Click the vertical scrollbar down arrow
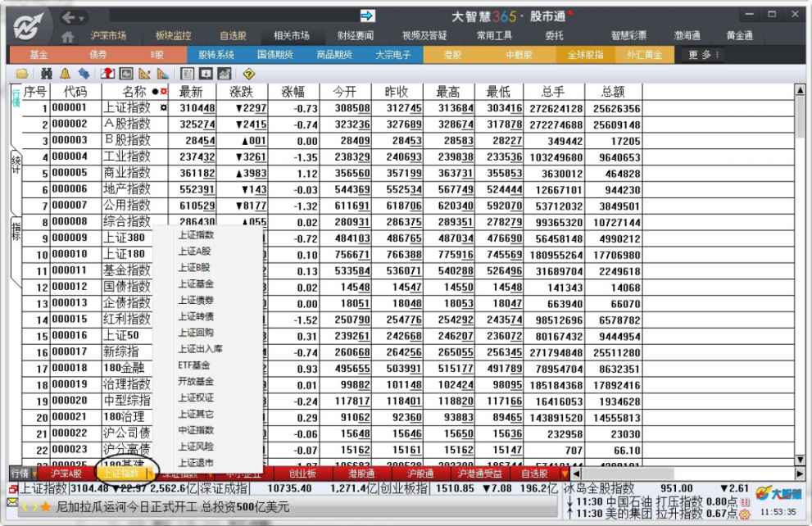Viewport: 812px width, 526px height. (x=800, y=460)
